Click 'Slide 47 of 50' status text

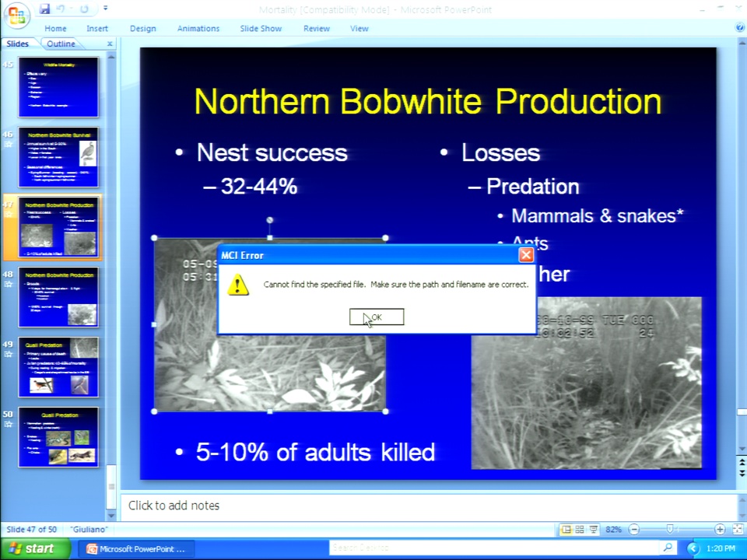[x=31, y=529]
